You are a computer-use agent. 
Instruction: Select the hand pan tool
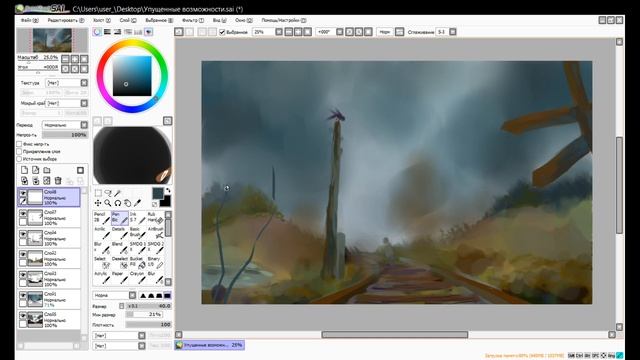127,203
